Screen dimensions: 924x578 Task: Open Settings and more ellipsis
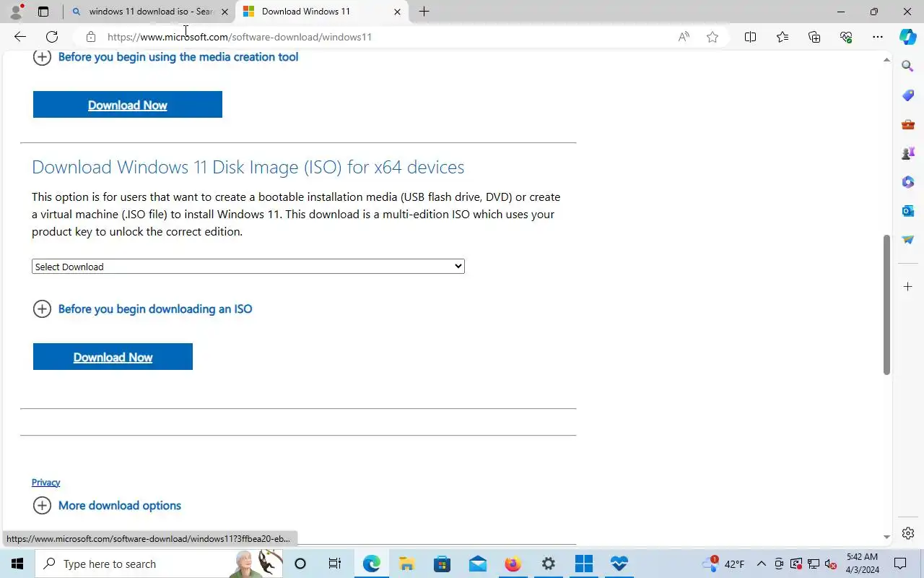(878, 37)
